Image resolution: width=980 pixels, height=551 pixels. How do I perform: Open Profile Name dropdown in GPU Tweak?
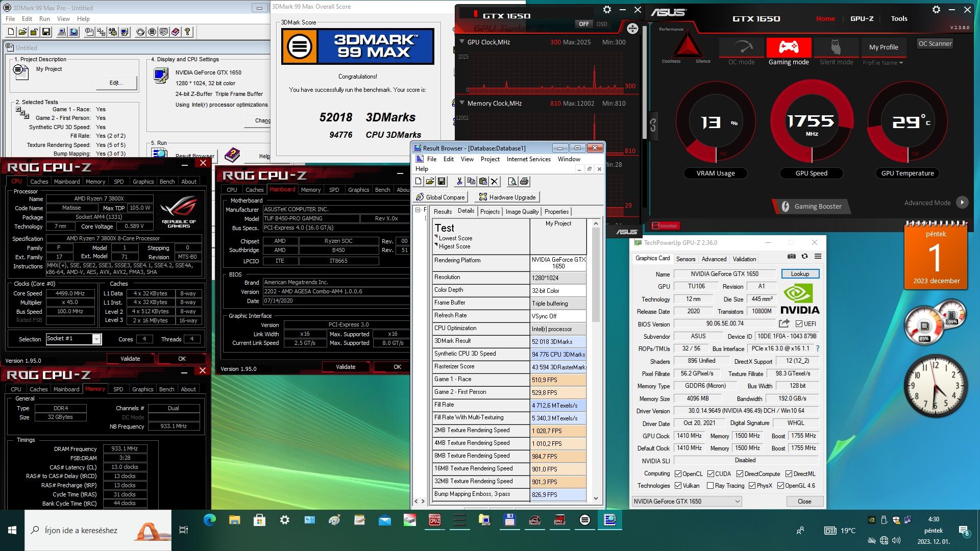[883, 63]
